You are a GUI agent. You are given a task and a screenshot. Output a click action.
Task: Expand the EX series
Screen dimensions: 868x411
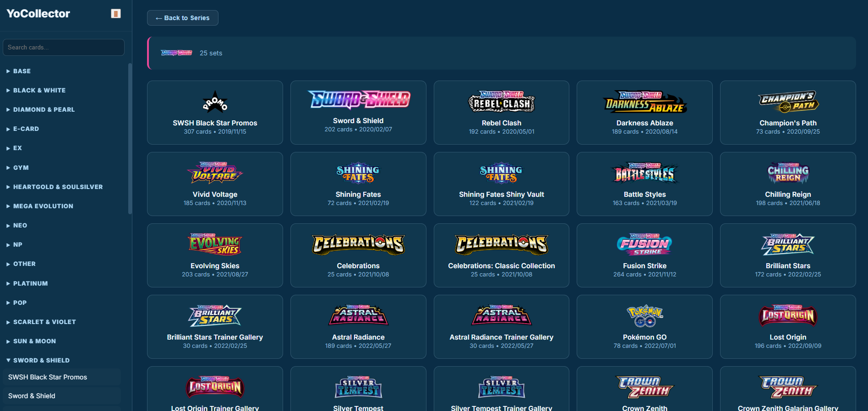pyautogui.click(x=64, y=148)
